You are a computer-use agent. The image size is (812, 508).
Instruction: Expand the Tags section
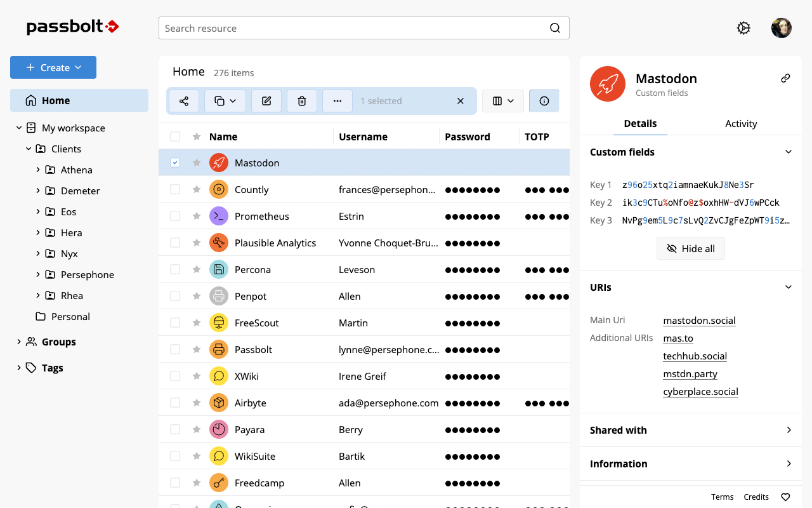coord(19,368)
